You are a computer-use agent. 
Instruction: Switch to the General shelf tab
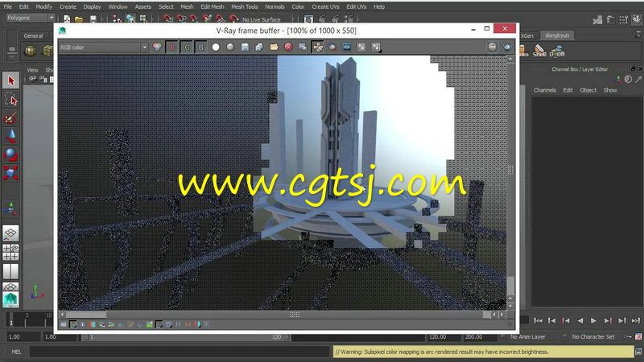pyautogui.click(x=33, y=35)
